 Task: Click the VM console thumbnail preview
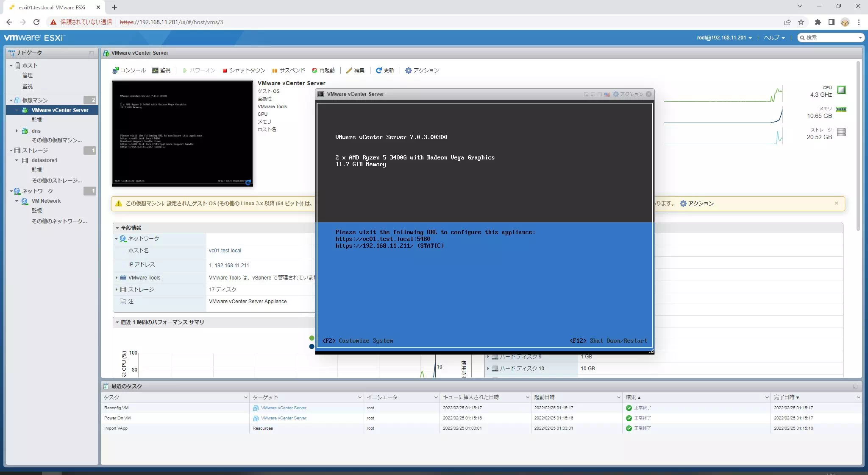(182, 134)
